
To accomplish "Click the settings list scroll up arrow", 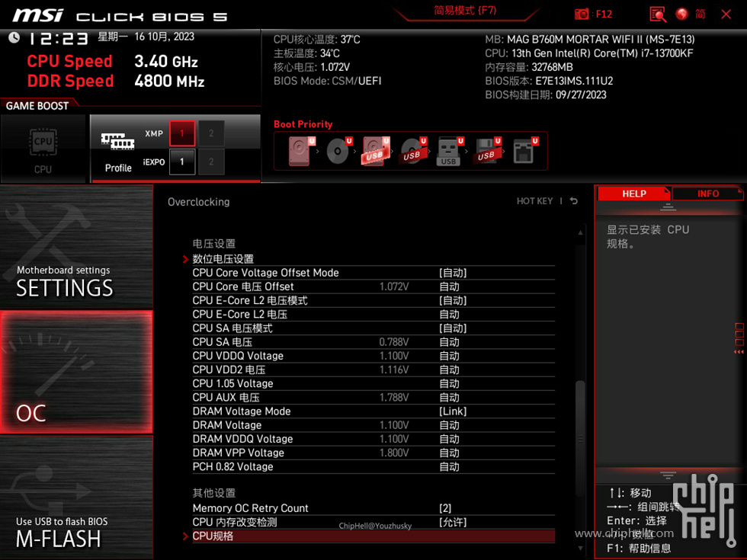I will [580, 232].
